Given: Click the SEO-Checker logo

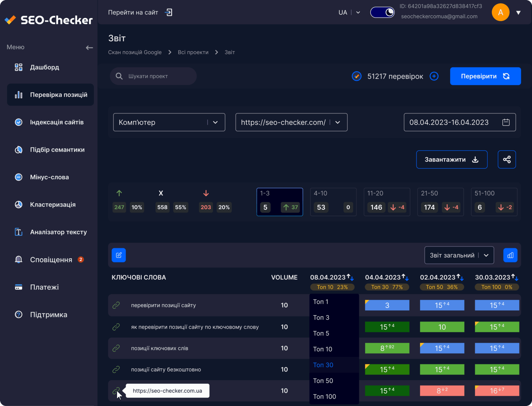Looking at the screenshot, I should pos(49,20).
